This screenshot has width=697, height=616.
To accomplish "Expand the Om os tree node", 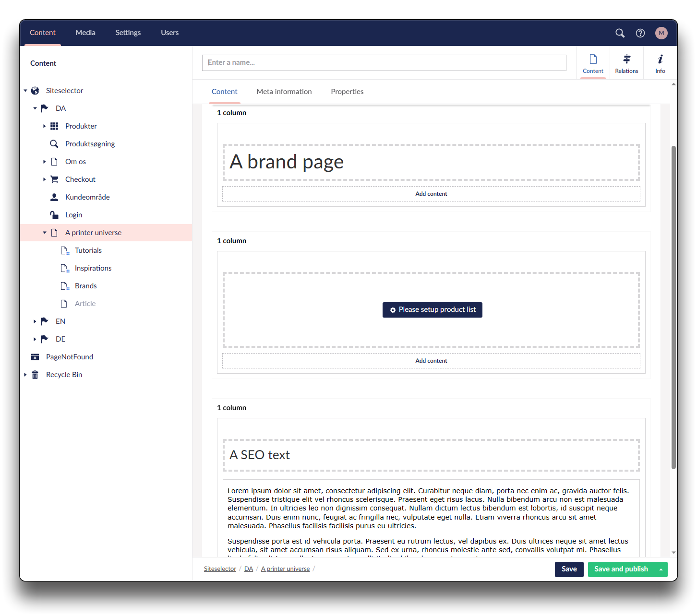I will [x=44, y=162].
